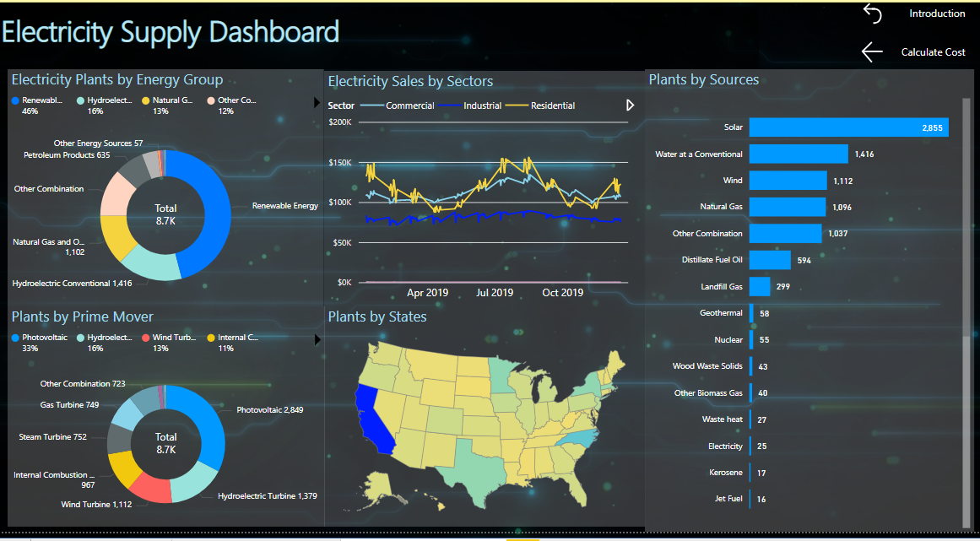This screenshot has height=541, width=980.
Task: Click the Plants by Sources vertical scrollbar
Action: 966,312
